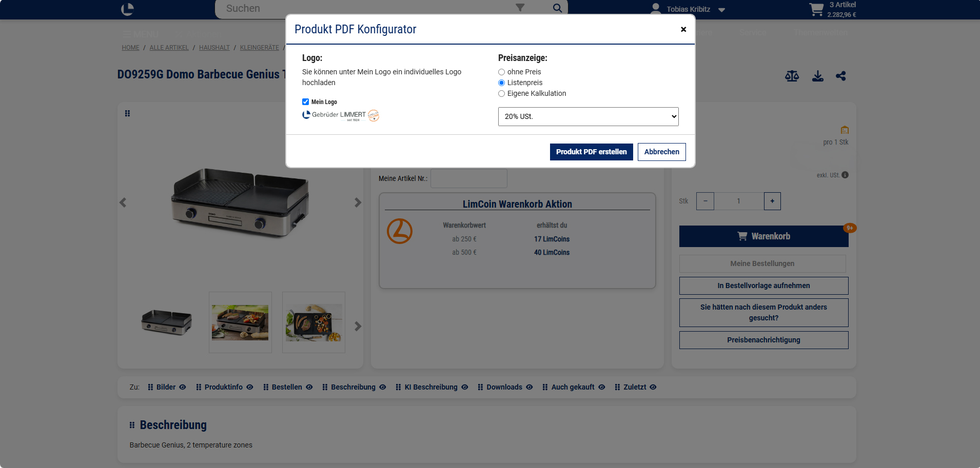Click the ALLE ARTIKEL breadcrumb link
Screen dimensions: 980x468
click(x=169, y=48)
